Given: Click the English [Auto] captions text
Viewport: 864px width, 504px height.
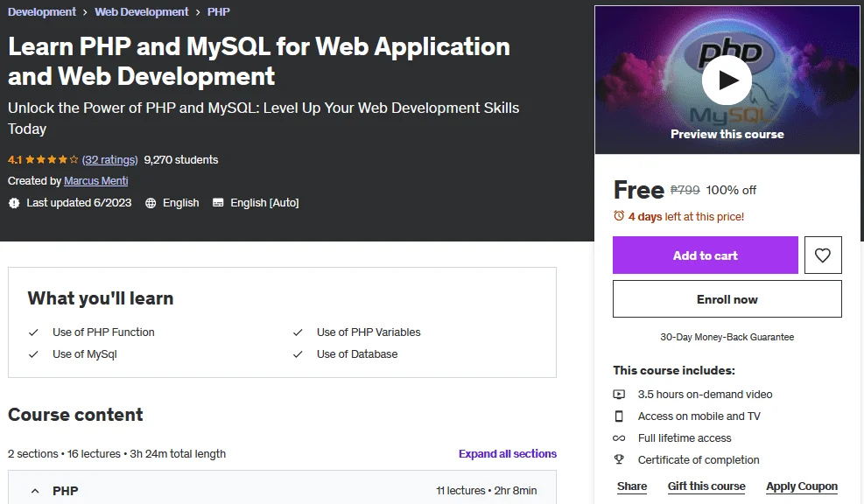Looking at the screenshot, I should click(x=264, y=203).
